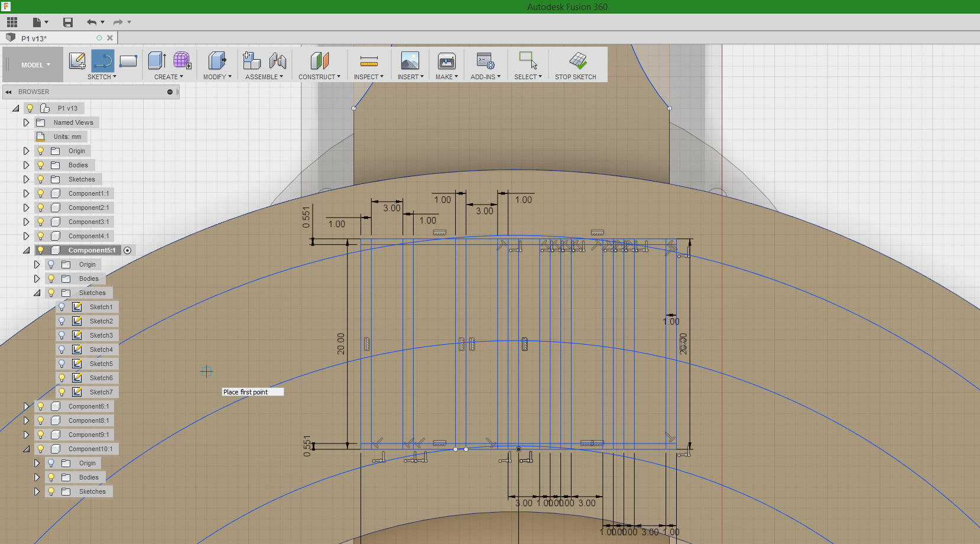Viewport: 980px width, 544px height.
Task: Select the Press Pull modify icon
Action: tap(217, 60)
